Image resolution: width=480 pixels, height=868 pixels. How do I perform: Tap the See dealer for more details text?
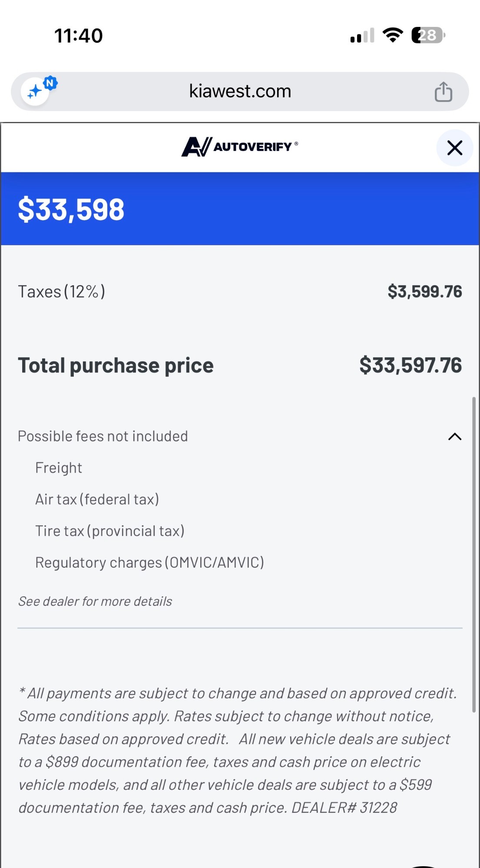[x=95, y=602]
